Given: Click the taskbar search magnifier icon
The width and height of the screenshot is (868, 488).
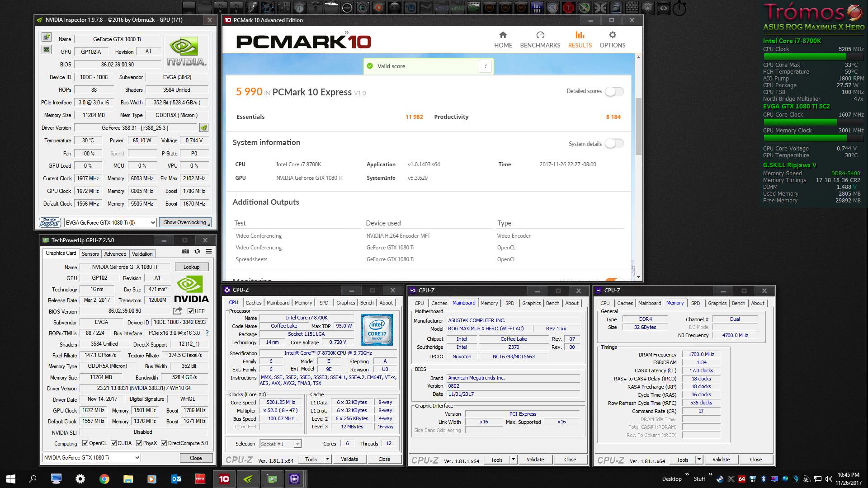Looking at the screenshot, I should pos(33,479).
